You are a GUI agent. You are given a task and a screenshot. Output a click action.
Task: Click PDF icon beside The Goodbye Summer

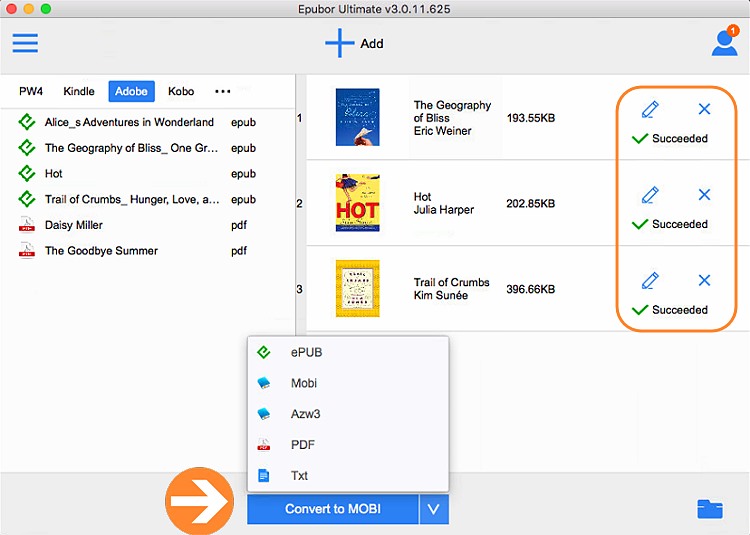(x=27, y=250)
